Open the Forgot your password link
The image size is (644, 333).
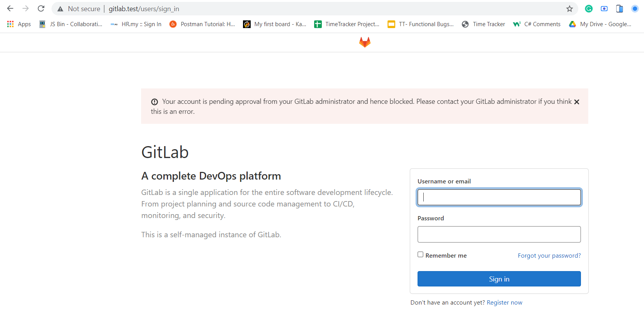pos(549,256)
